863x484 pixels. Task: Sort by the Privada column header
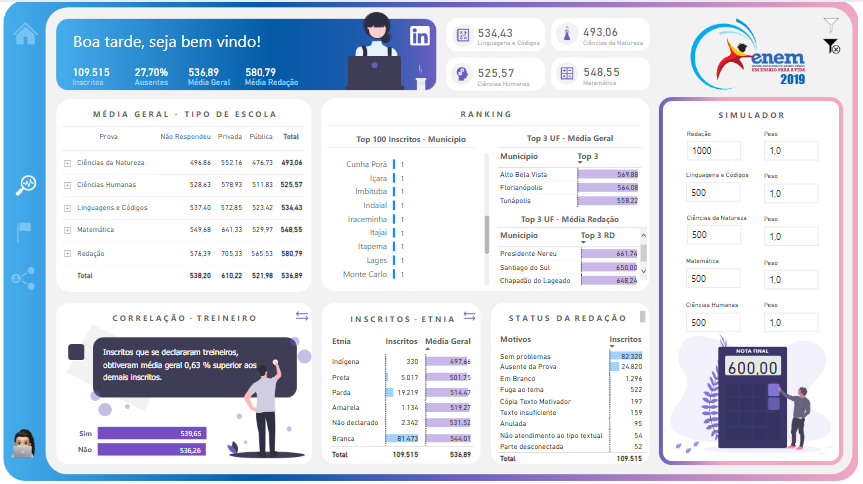point(229,136)
